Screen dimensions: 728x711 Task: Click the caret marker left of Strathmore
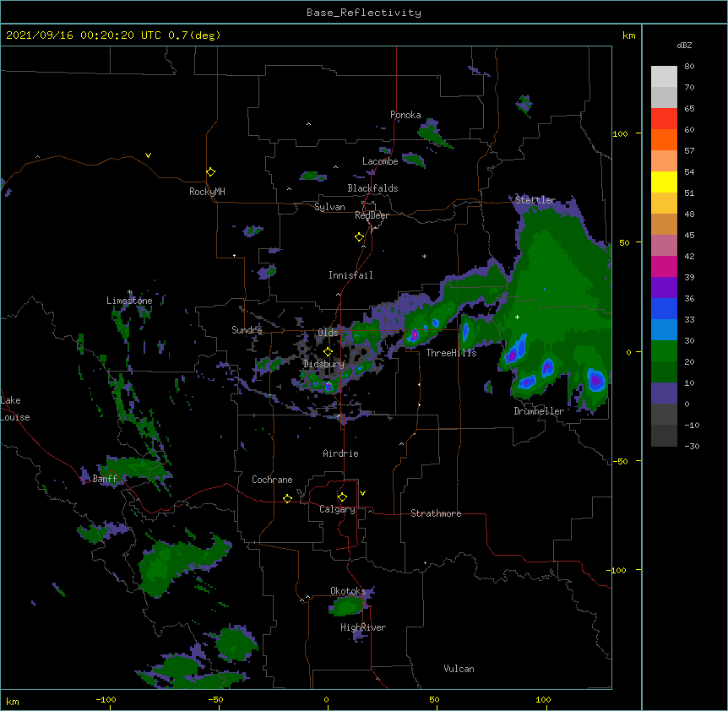[x=370, y=511]
